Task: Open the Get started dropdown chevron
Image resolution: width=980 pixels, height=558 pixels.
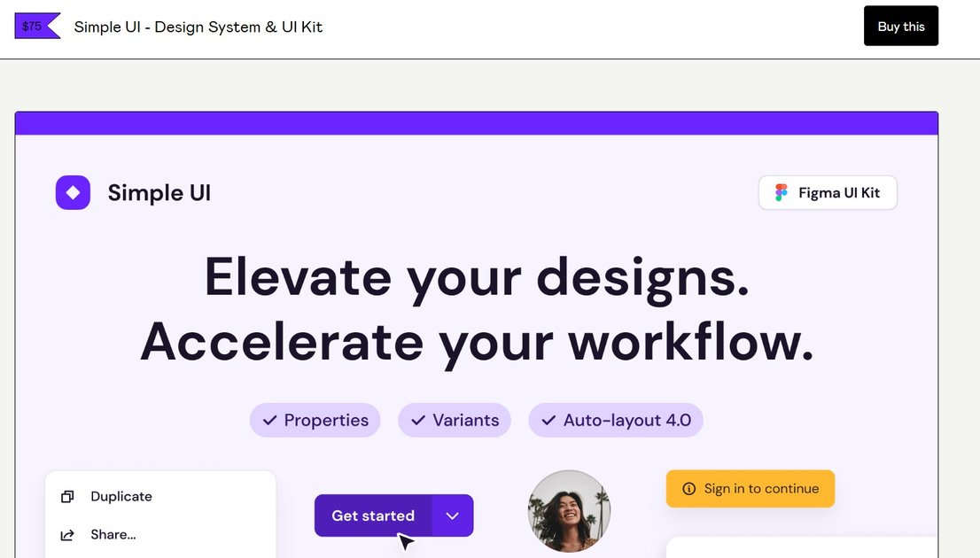Action: (452, 515)
